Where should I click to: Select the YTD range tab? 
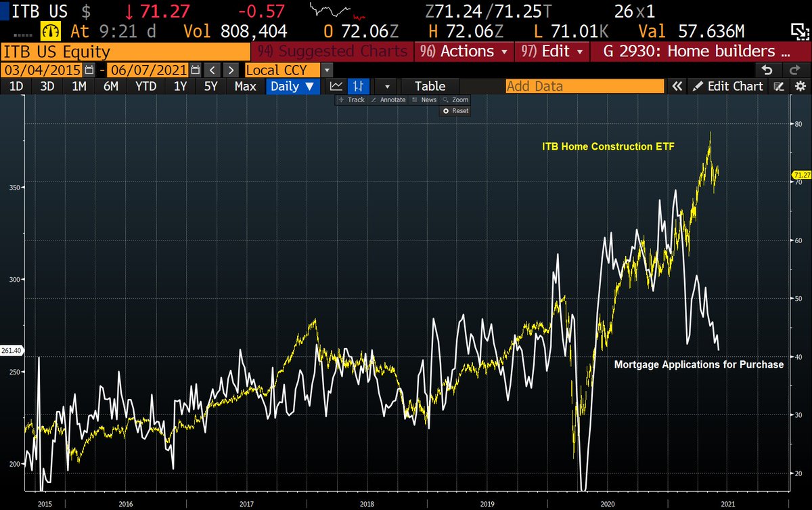[145, 86]
